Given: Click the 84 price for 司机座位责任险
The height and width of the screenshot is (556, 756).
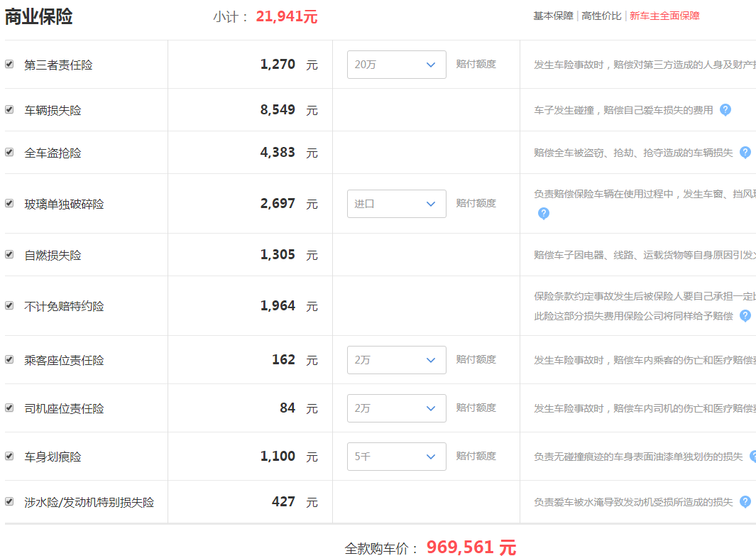Looking at the screenshot, I should point(287,408).
